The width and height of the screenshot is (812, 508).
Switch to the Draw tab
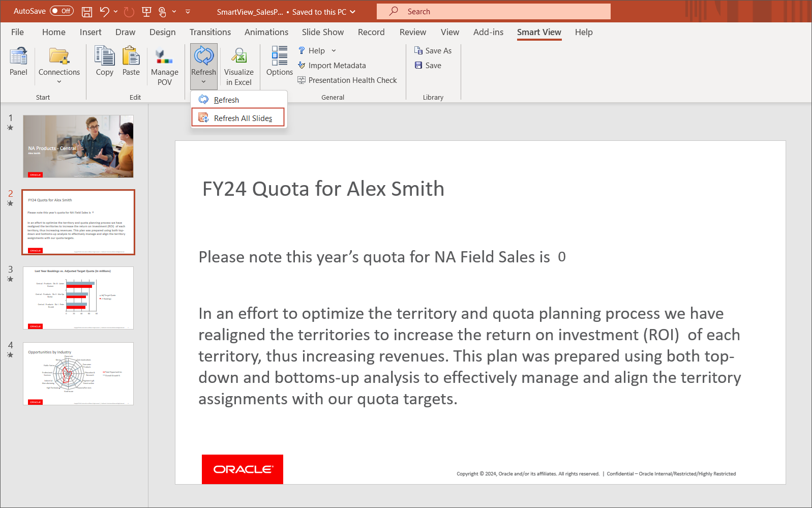(125, 32)
